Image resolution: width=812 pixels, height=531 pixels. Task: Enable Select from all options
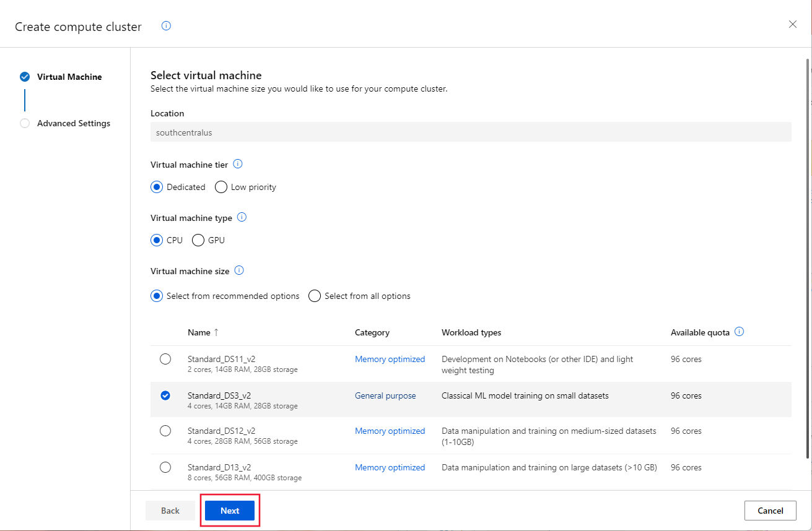pos(315,296)
